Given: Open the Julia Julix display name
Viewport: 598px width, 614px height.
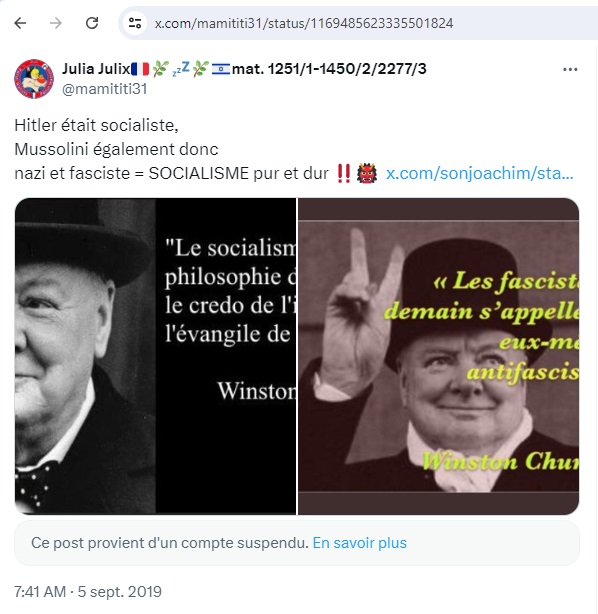Looking at the screenshot, I should (x=96, y=69).
